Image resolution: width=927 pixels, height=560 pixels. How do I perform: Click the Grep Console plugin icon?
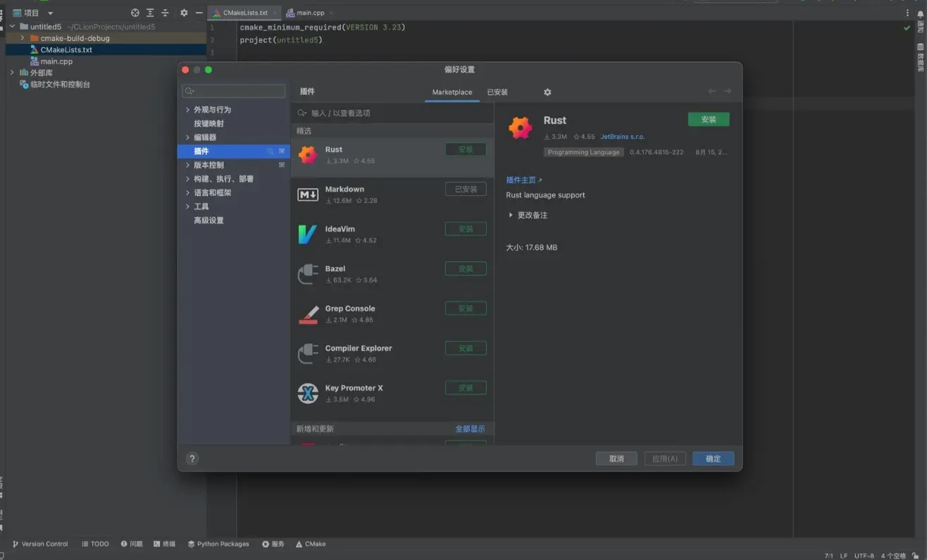[308, 314]
